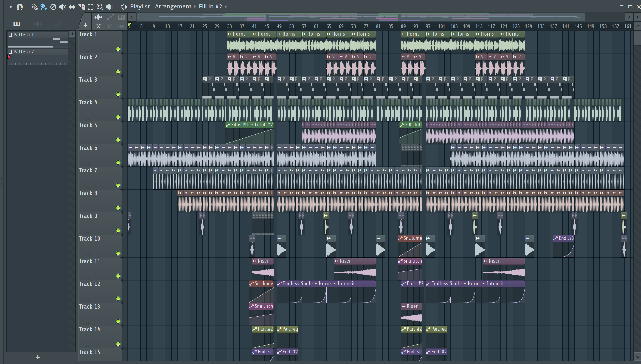The height and width of the screenshot is (364, 641).
Task: Select the first Endless Smile - Horns - Intensit clip
Action: click(326, 291)
